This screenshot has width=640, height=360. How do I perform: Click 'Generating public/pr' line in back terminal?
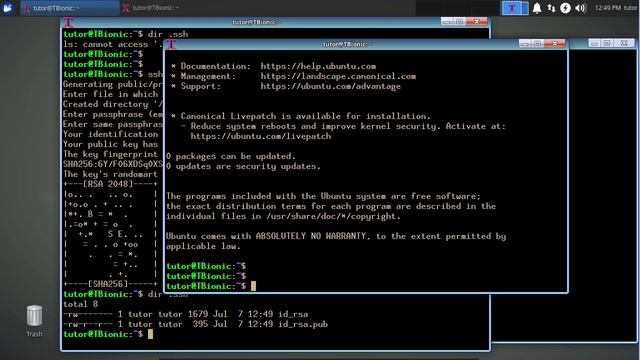113,84
